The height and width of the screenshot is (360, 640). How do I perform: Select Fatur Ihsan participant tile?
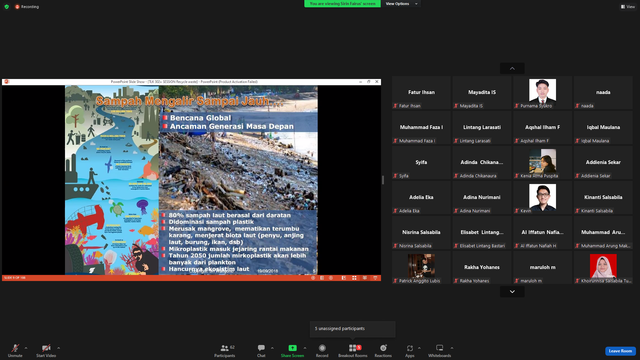click(421, 93)
